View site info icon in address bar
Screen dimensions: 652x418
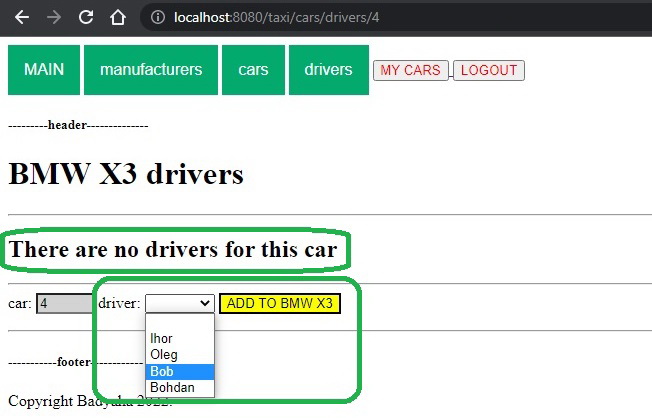pyautogui.click(x=158, y=17)
